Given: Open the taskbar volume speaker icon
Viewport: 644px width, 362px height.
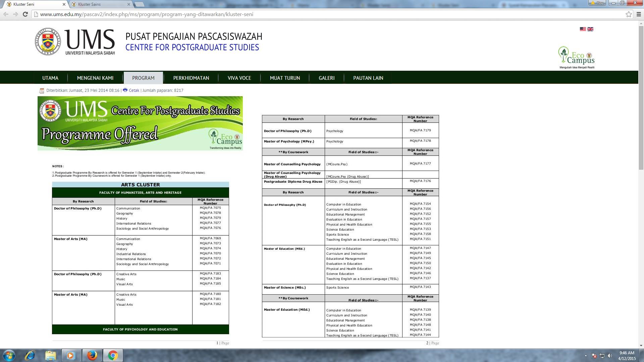Looking at the screenshot, I should (610, 356).
